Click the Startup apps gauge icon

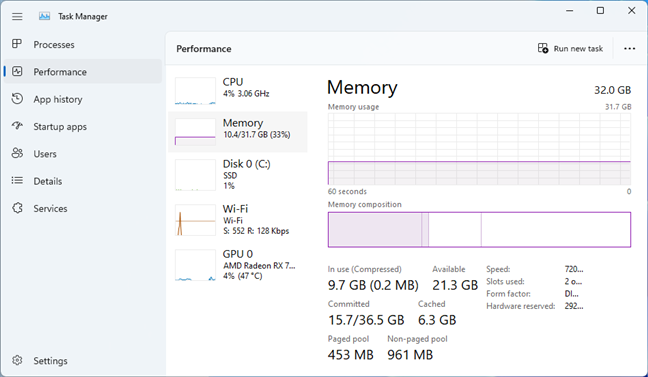(17, 126)
